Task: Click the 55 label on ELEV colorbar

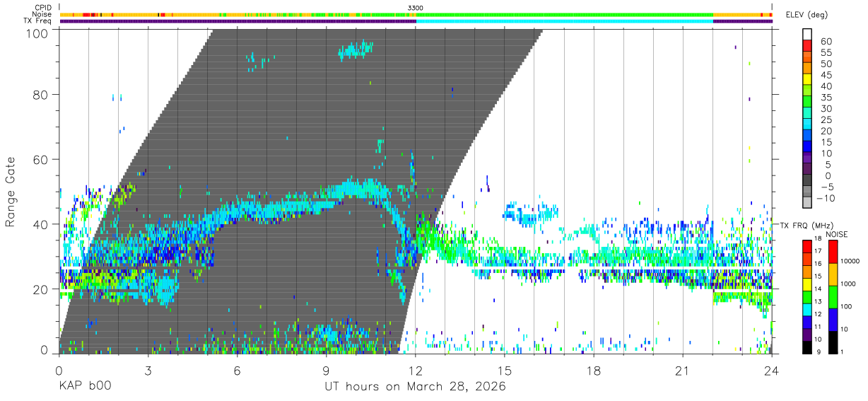Action: coord(826,52)
